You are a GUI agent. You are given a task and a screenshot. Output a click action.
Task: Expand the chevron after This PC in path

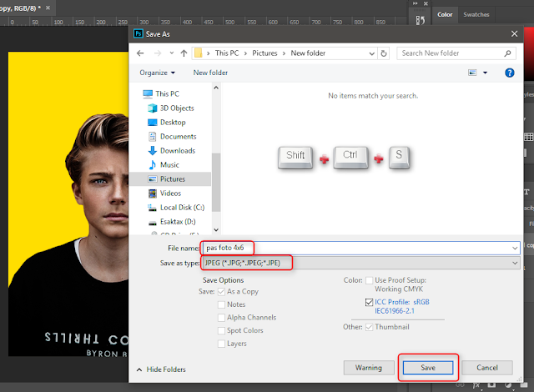point(245,53)
